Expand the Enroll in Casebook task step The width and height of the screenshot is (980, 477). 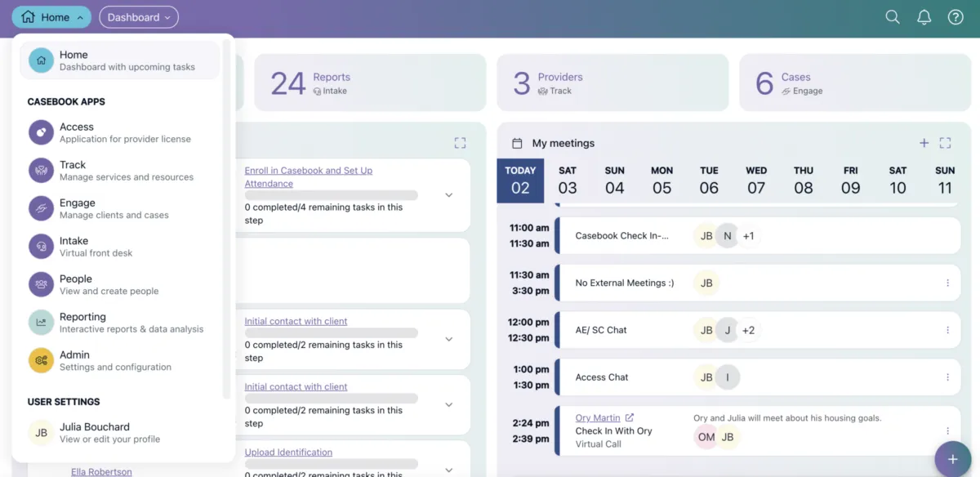(448, 195)
